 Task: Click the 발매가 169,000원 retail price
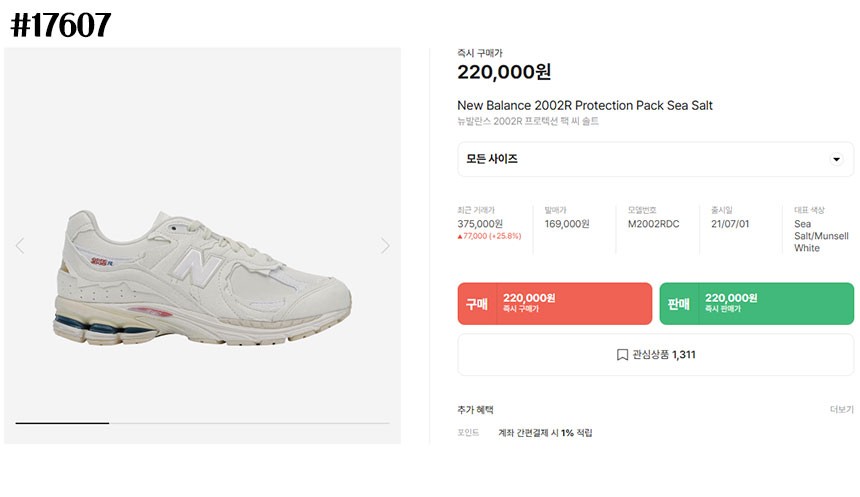[x=567, y=224]
